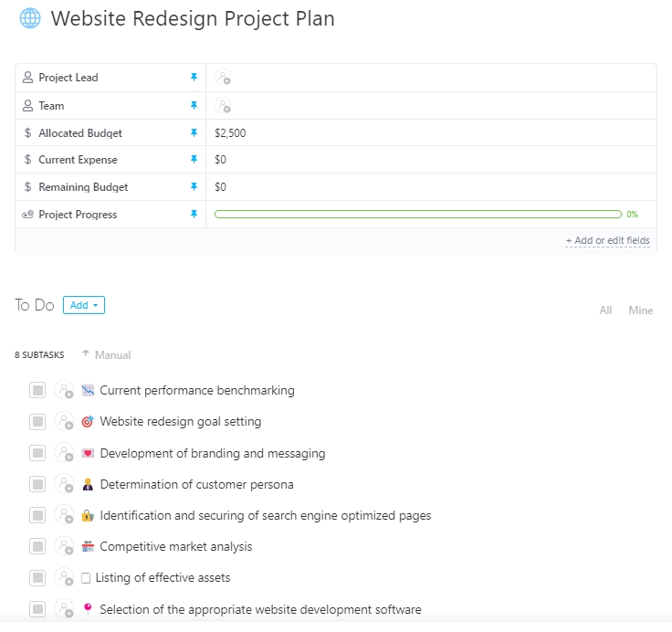Mark Determination of customer persona complete
Viewport: 672px width, 632px height.
coord(37,484)
